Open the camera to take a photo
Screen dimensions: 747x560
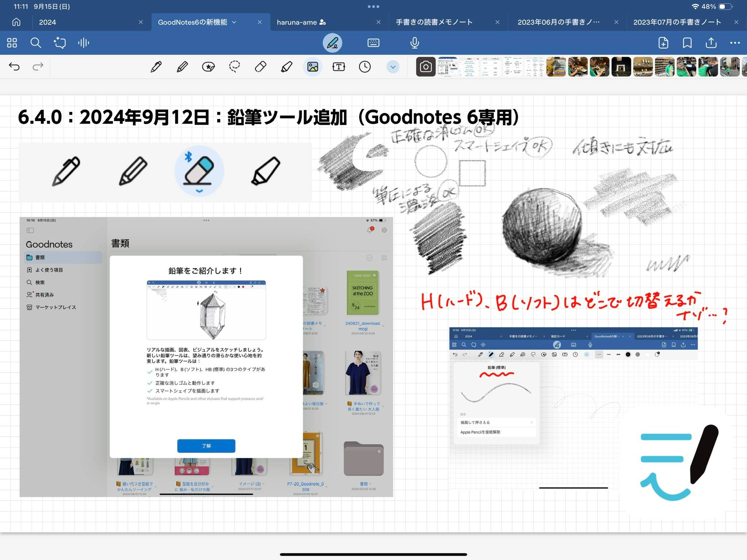[x=426, y=67]
